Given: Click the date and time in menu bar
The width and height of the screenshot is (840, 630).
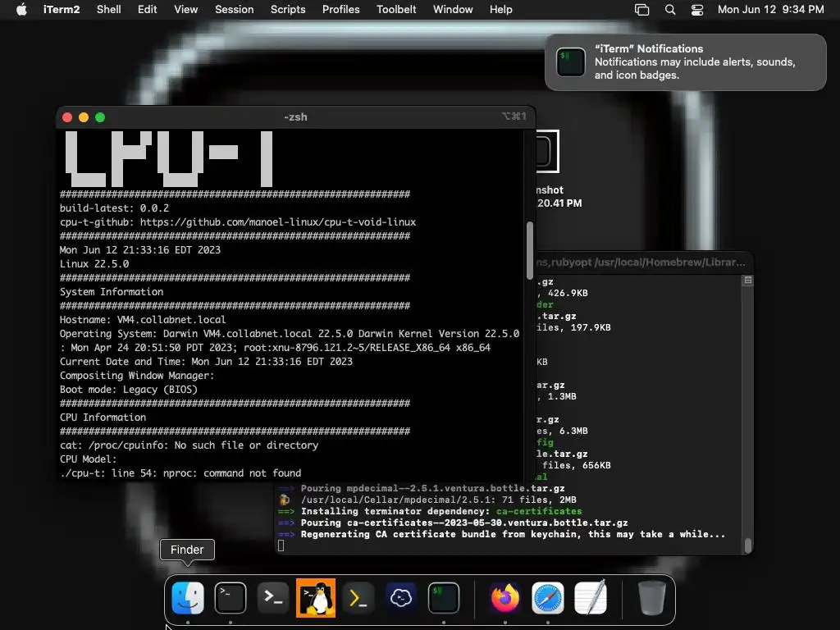Looking at the screenshot, I should click(x=770, y=10).
